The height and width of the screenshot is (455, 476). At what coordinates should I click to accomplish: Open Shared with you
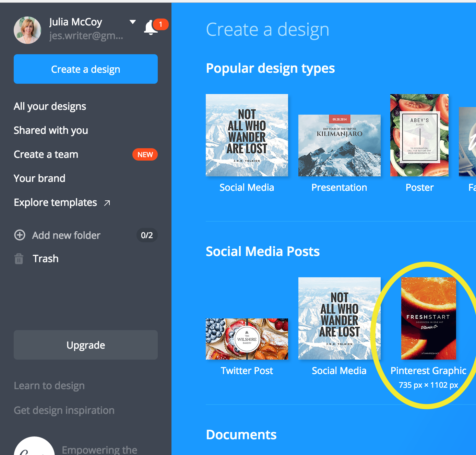(51, 130)
